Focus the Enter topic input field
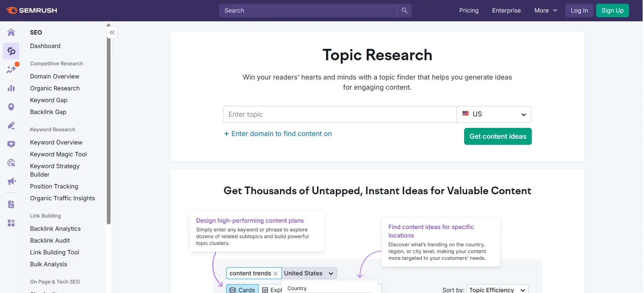The width and height of the screenshot is (644, 293). point(340,114)
